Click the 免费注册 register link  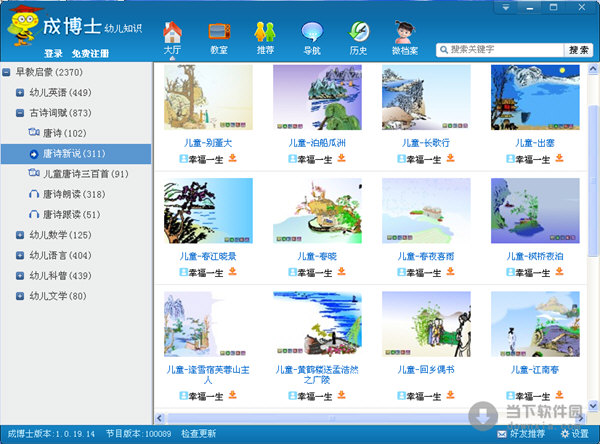click(90, 53)
